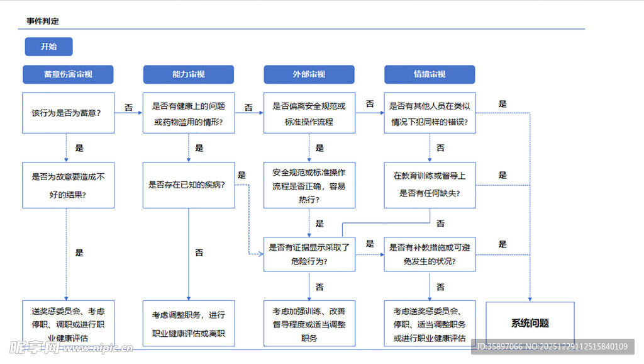Select the 能力审视 column header

(x=189, y=74)
